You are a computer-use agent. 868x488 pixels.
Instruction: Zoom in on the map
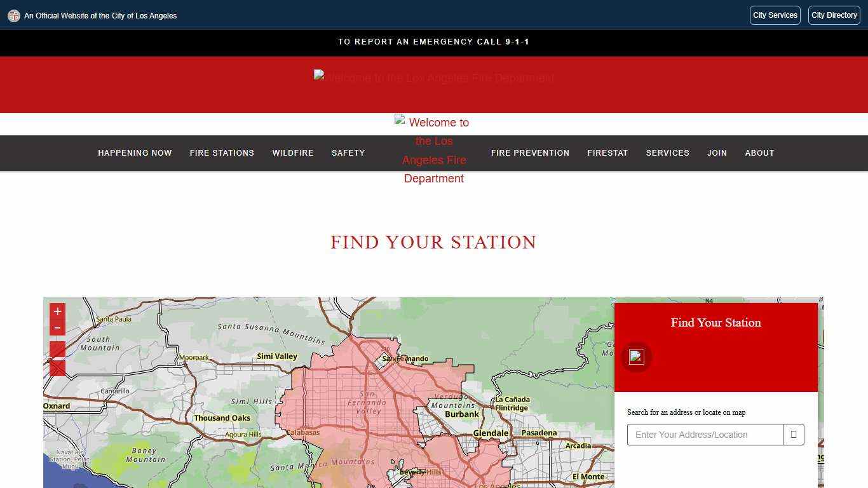pos(57,311)
